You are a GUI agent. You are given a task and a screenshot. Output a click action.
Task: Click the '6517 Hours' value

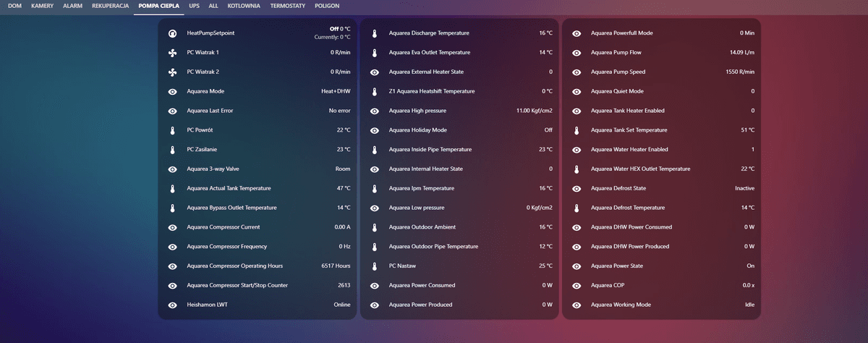336,266
